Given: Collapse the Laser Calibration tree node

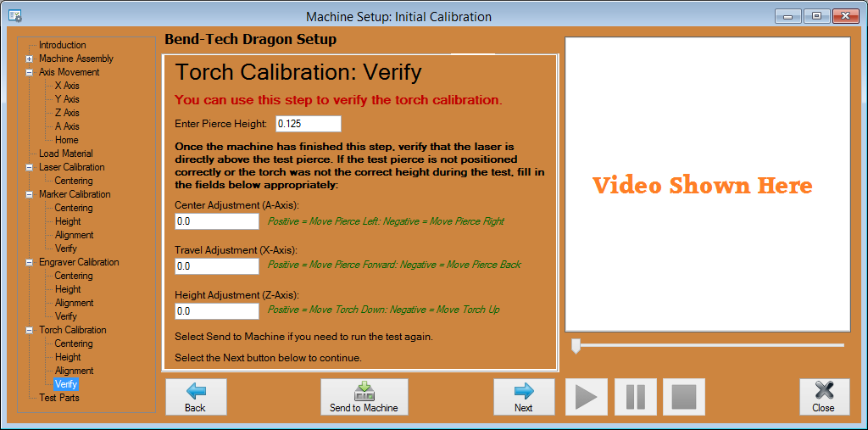Looking at the screenshot, I should [x=29, y=167].
